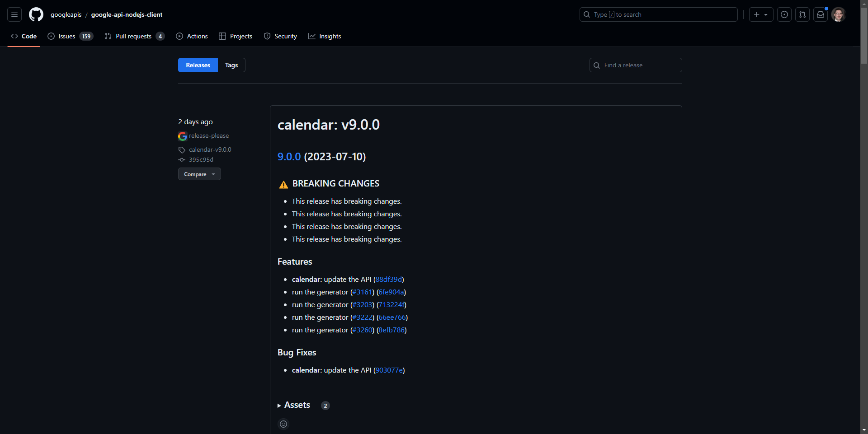Click the scrollbar down arrow
868x434 pixels.
point(864,430)
